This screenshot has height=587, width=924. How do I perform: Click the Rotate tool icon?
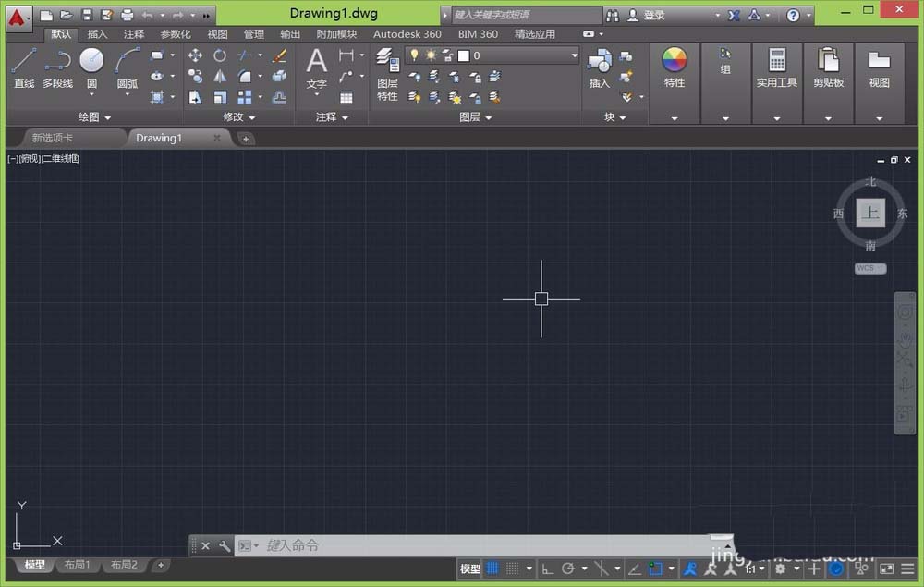220,55
